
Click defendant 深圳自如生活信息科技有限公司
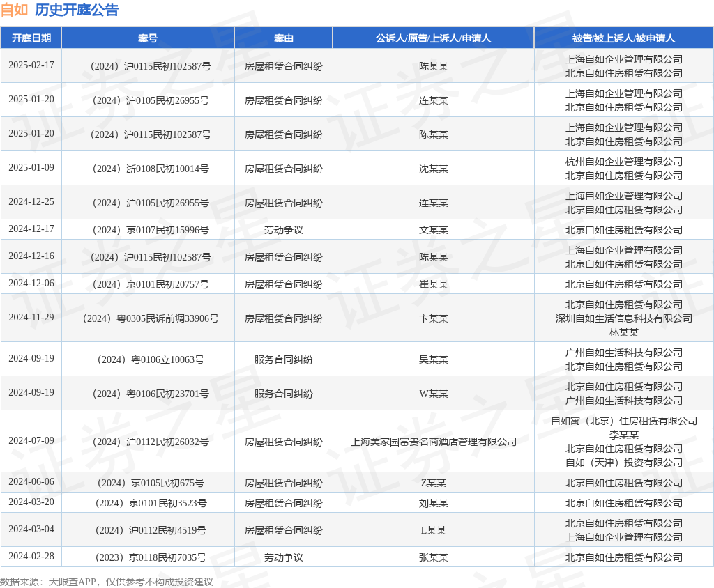[624, 318]
